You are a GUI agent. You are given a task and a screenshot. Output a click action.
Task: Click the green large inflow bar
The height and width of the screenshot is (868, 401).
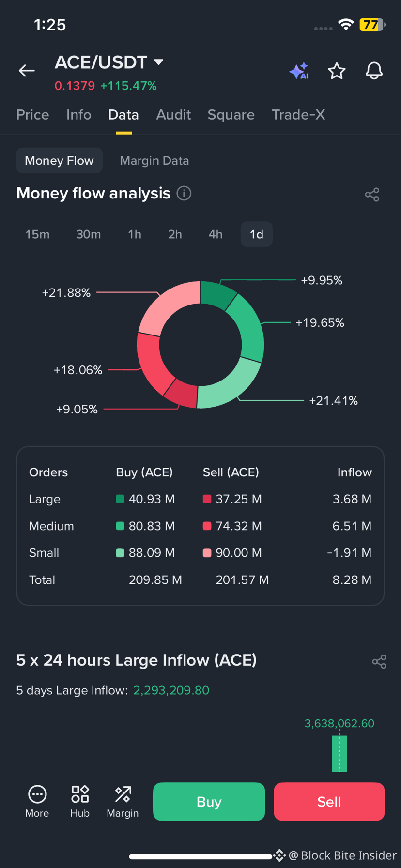coord(339,753)
